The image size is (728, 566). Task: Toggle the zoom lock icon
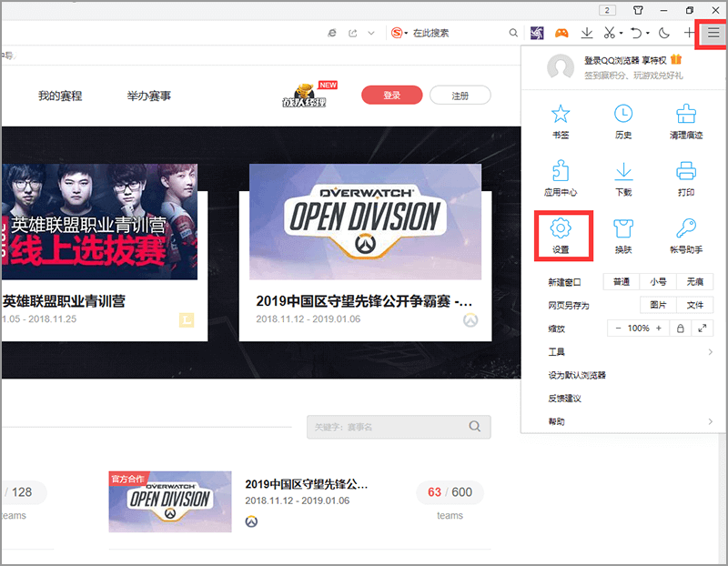tap(680, 328)
